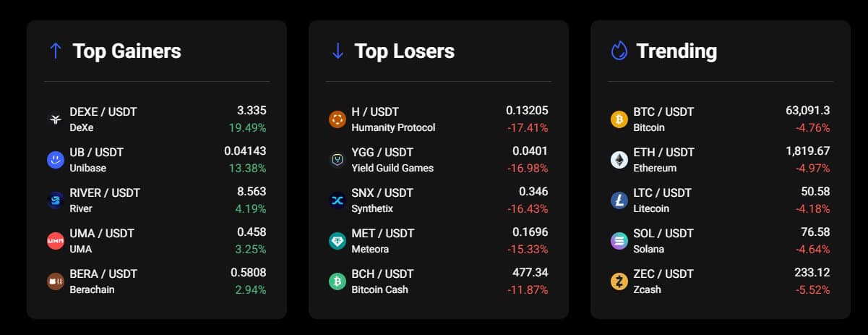Click the Synthetix coin icon
This screenshot has width=868, height=335.
(x=338, y=200)
